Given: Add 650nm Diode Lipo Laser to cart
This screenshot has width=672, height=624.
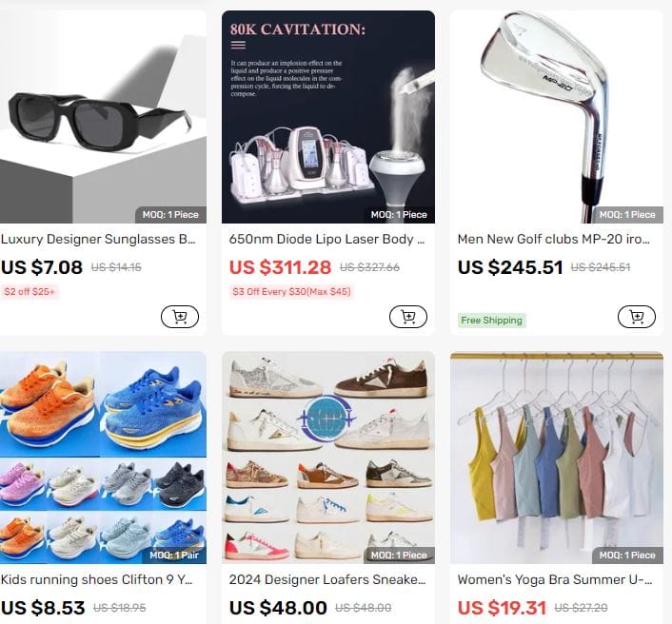Looking at the screenshot, I should 408,317.
